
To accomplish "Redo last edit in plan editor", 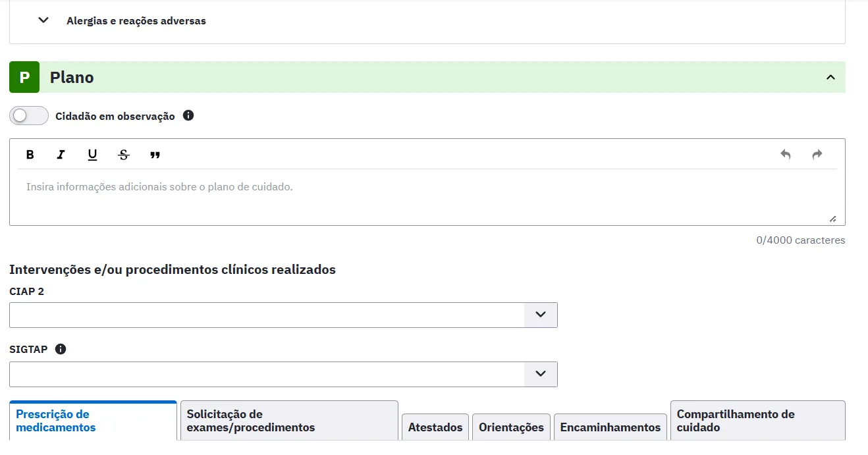I will (x=817, y=155).
